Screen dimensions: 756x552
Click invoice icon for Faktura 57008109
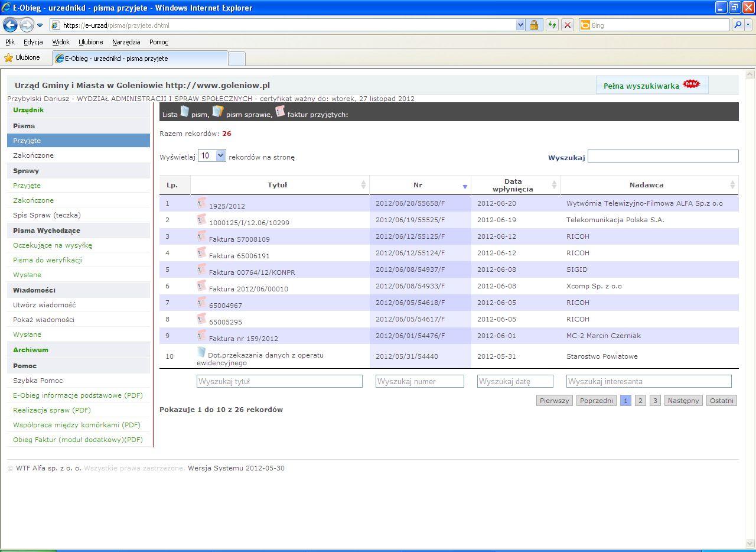point(201,236)
